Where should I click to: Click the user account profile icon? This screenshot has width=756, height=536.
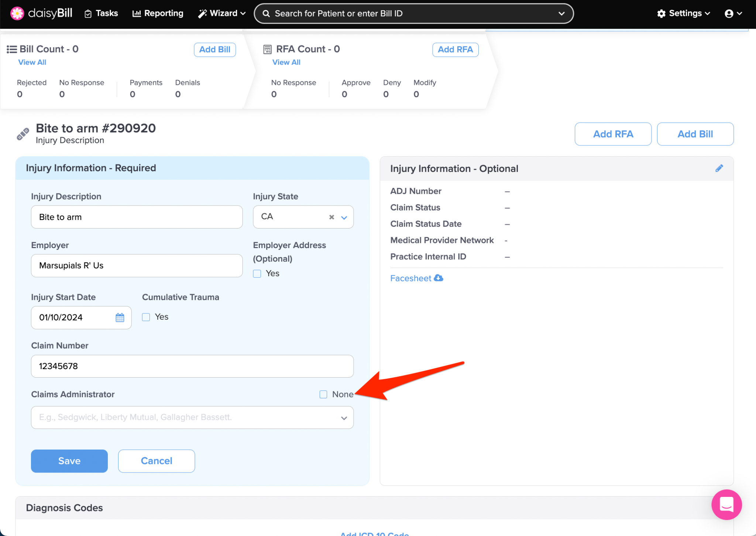(x=729, y=13)
